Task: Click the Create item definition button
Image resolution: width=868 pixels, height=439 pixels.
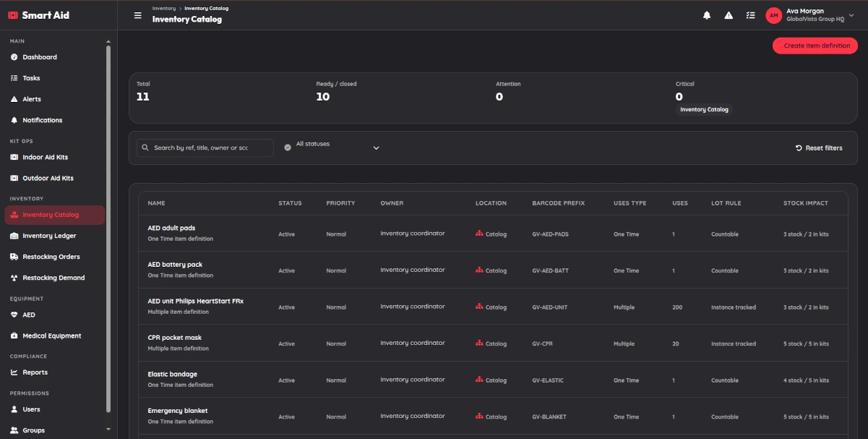Action: 815,46
